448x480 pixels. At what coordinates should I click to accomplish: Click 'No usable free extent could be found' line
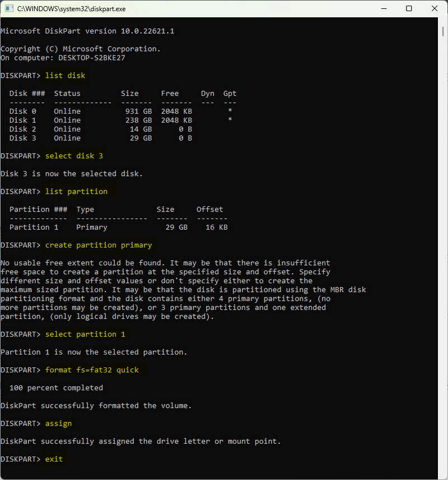pos(165,263)
